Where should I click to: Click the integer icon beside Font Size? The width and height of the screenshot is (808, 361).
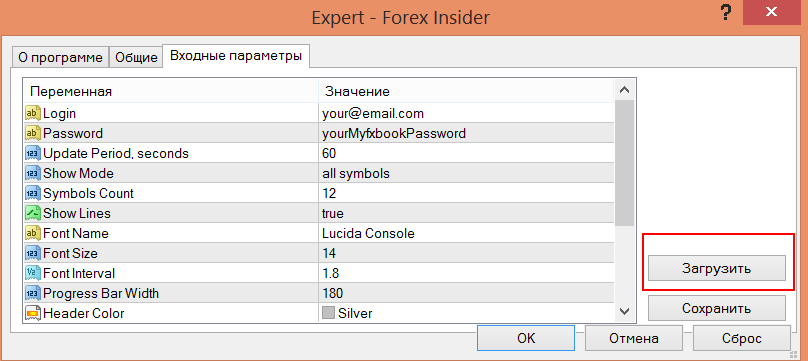[33, 253]
